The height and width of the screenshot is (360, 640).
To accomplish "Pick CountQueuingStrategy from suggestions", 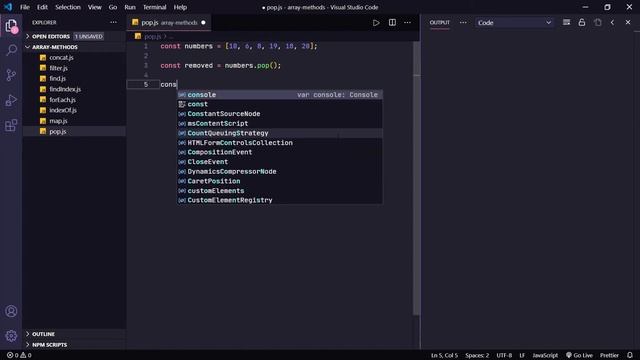I will click(280, 133).
